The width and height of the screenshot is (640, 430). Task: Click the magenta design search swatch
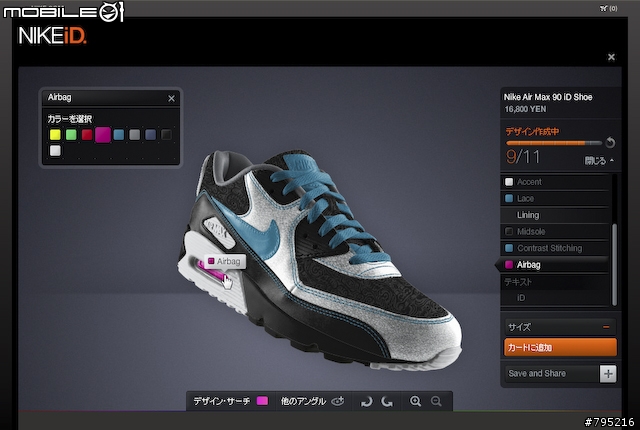(x=262, y=401)
